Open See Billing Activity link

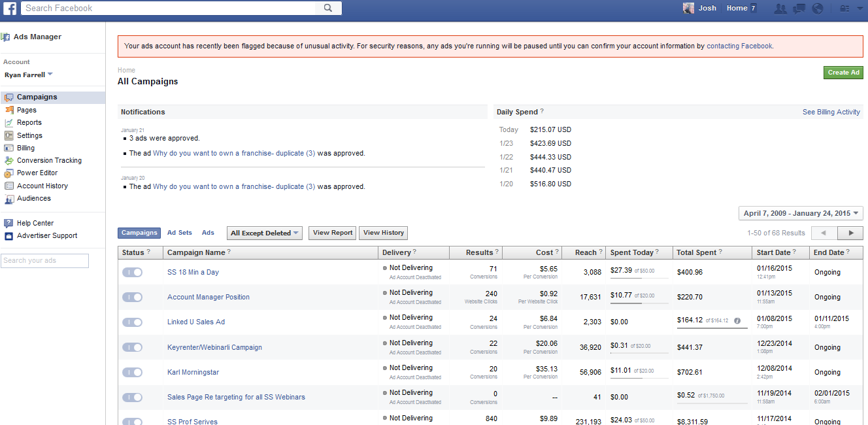831,112
